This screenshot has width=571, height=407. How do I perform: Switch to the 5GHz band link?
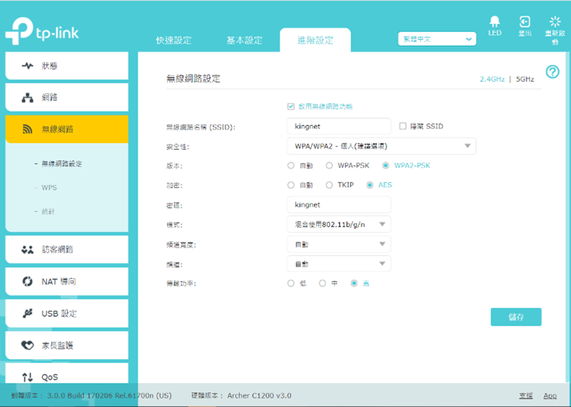coord(525,79)
